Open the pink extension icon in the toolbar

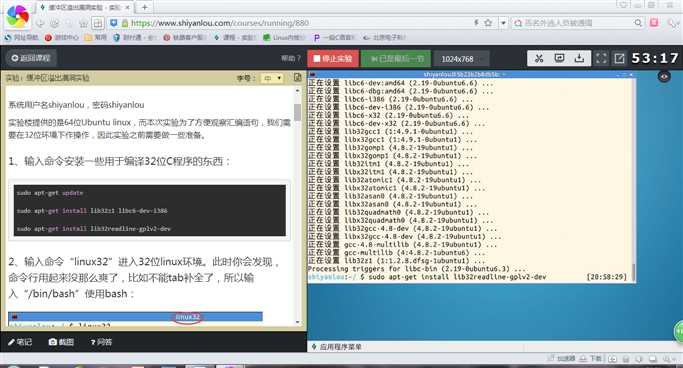[654, 23]
